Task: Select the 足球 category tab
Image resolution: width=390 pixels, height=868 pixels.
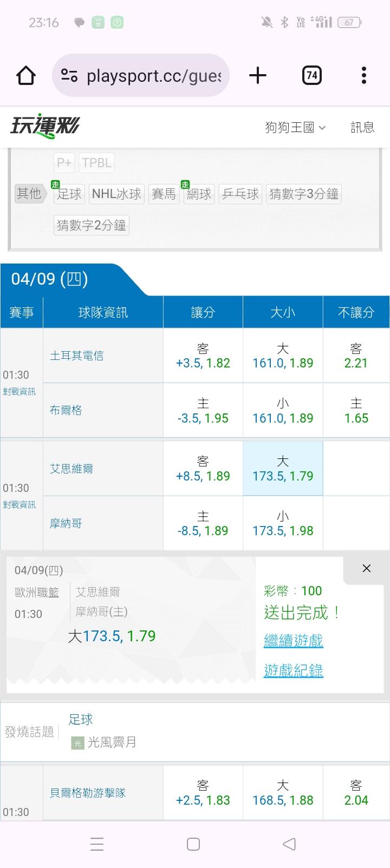Action: (x=69, y=194)
